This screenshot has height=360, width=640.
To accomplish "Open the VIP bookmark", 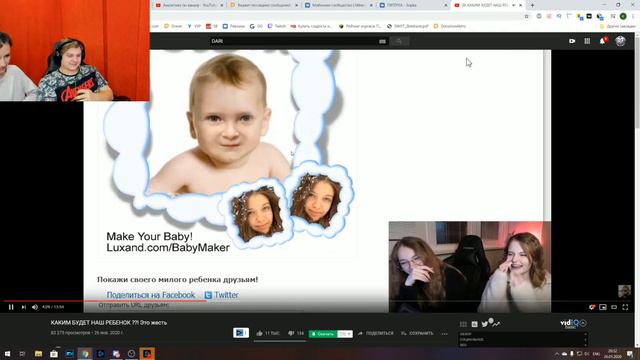I will tap(194, 26).
